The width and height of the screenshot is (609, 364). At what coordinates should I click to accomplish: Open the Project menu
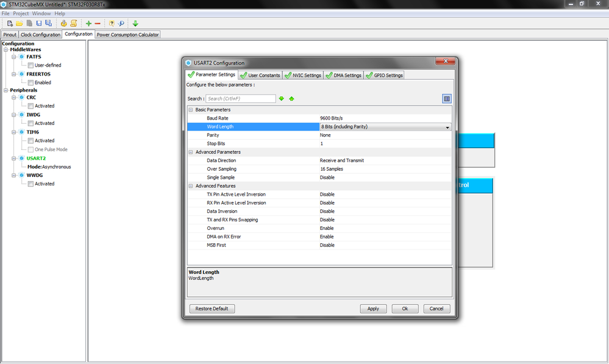21,13
